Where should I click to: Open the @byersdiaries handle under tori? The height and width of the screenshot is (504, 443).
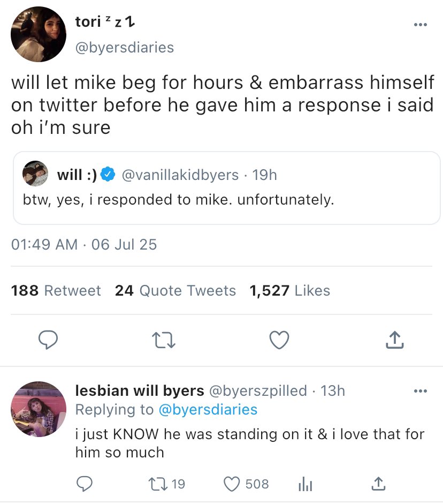tap(125, 47)
